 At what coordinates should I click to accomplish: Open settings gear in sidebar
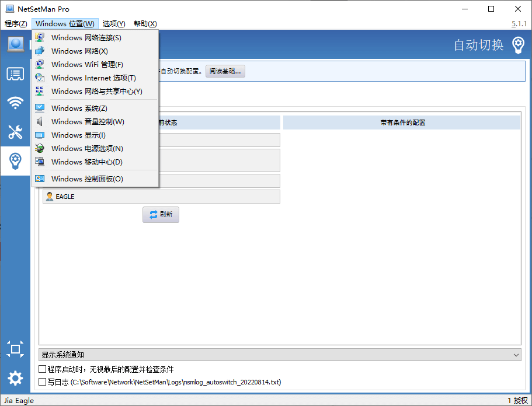tap(15, 378)
